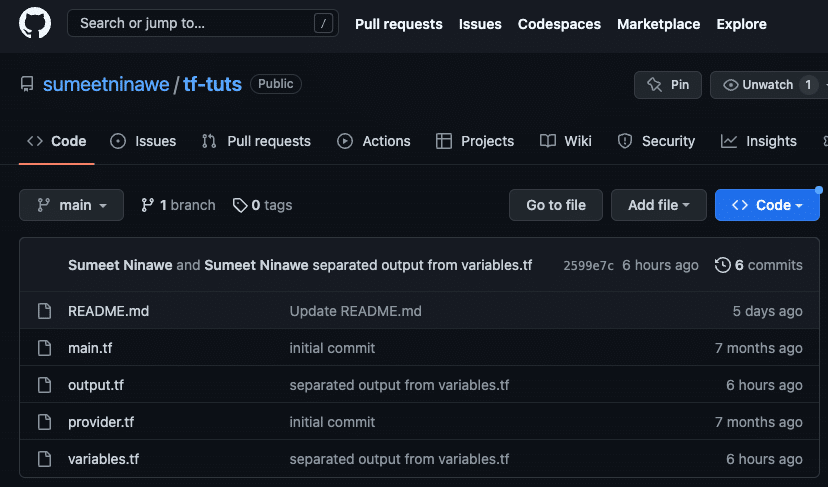Click the GitHub Octocat logo
The height and width of the screenshot is (487, 828).
35,23
